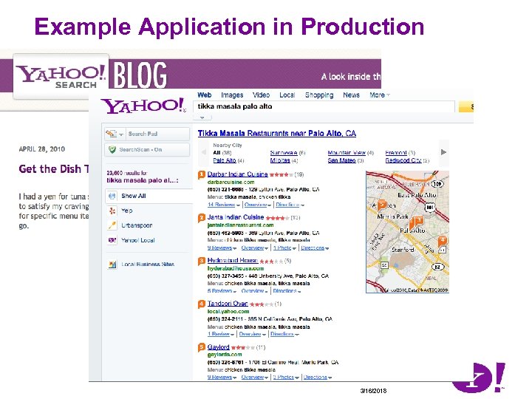The height and width of the screenshot is (399, 532).
Task: Filter by Mountain View nearby city
Action: [x=347, y=153]
